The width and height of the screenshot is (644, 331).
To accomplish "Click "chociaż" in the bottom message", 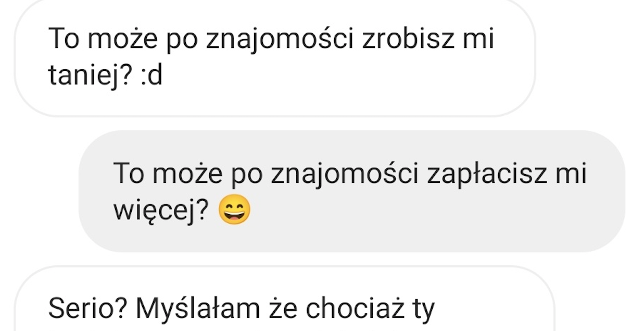I will click(x=354, y=310).
